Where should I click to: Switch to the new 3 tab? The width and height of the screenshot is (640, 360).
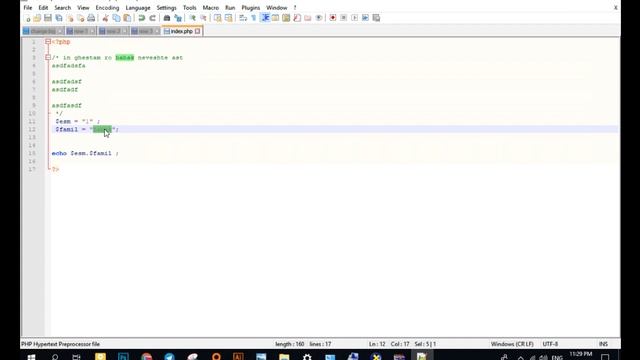(145, 31)
